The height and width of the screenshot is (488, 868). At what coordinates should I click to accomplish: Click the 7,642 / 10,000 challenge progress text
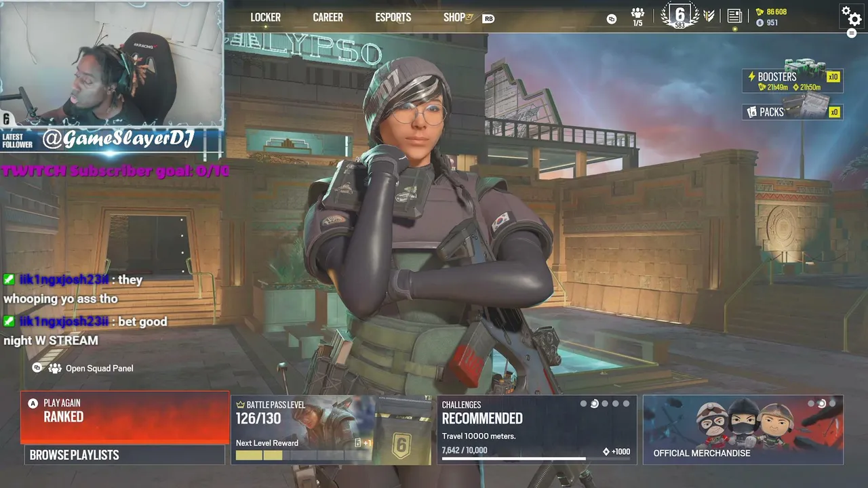click(x=465, y=450)
